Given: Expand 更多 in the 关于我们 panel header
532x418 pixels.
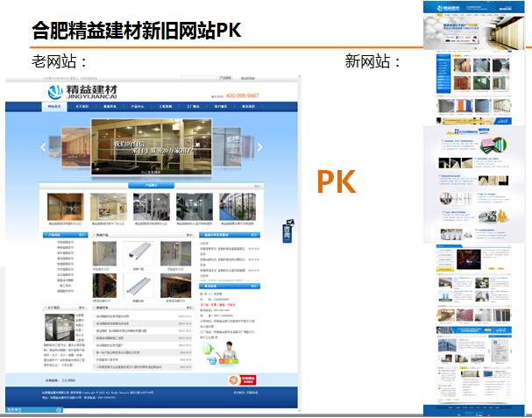Looking at the screenshot, I should pos(81,308).
